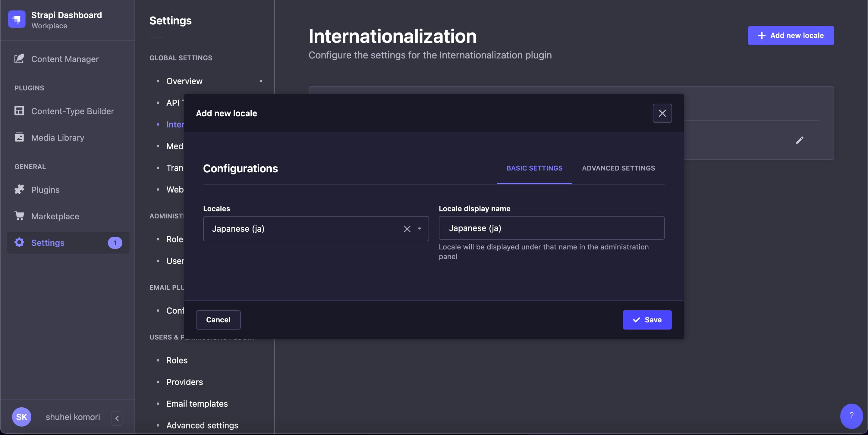
Task: Open the Advanced settings link
Action: (x=202, y=425)
